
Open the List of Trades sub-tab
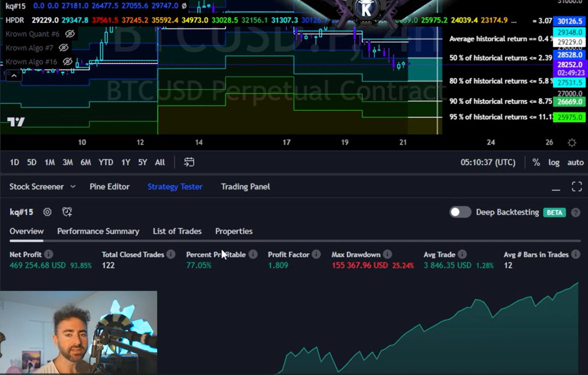(177, 231)
